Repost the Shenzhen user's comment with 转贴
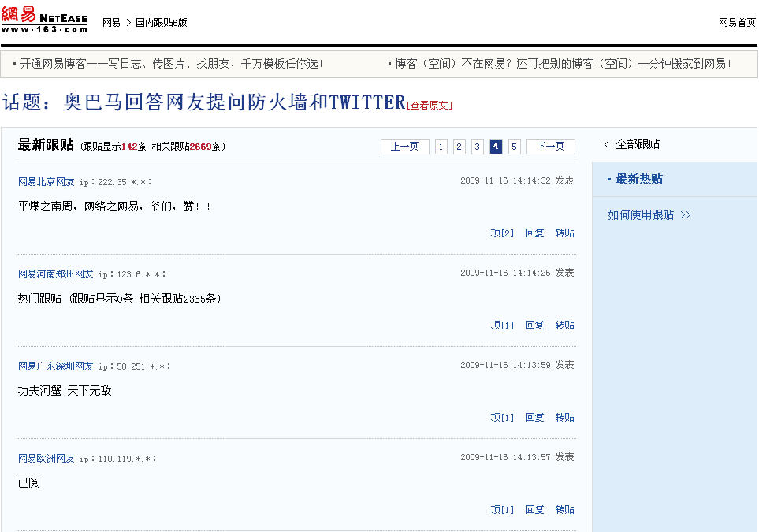This screenshot has height=532, width=759. coord(564,418)
